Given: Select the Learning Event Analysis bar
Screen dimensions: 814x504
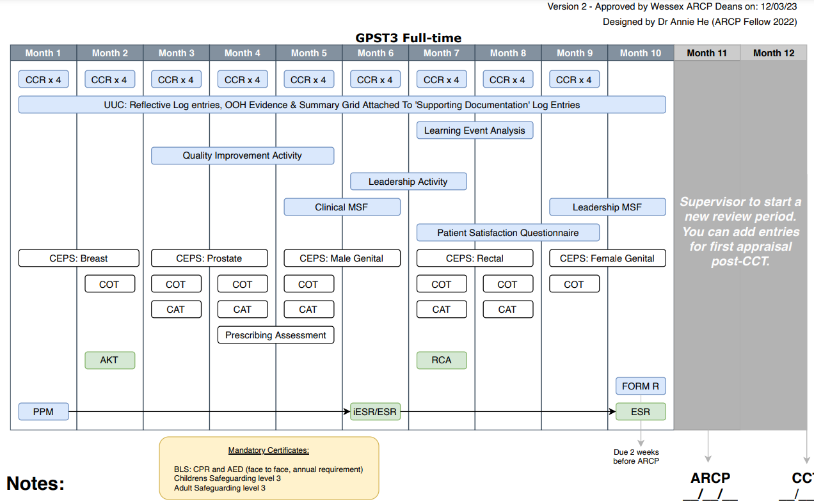Looking at the screenshot, I should 474,130.
